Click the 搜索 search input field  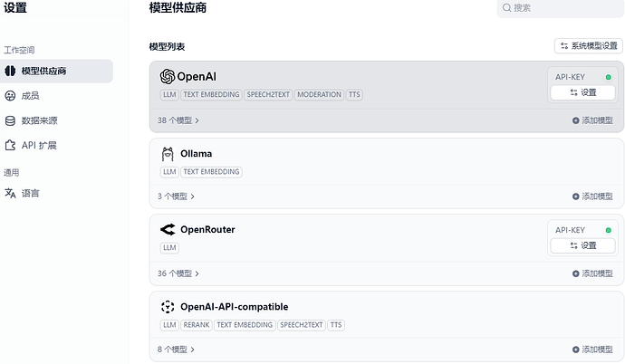(x=562, y=8)
